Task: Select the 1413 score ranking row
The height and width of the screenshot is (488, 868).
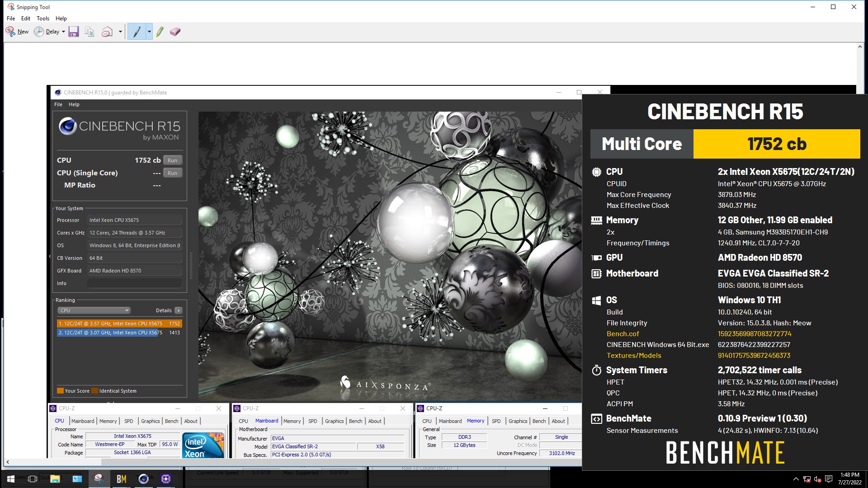Action: (119, 333)
